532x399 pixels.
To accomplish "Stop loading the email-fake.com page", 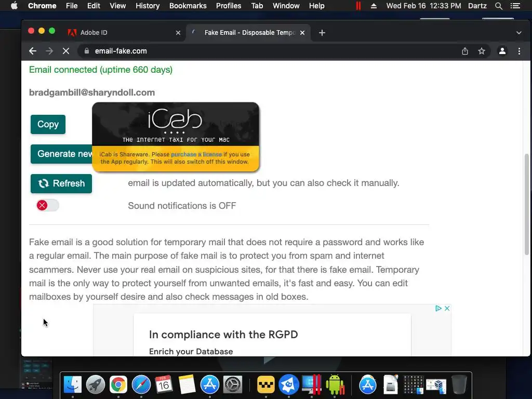I will pos(66,51).
